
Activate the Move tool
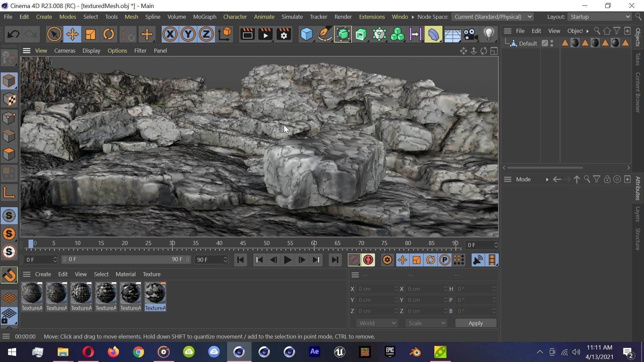(x=72, y=34)
